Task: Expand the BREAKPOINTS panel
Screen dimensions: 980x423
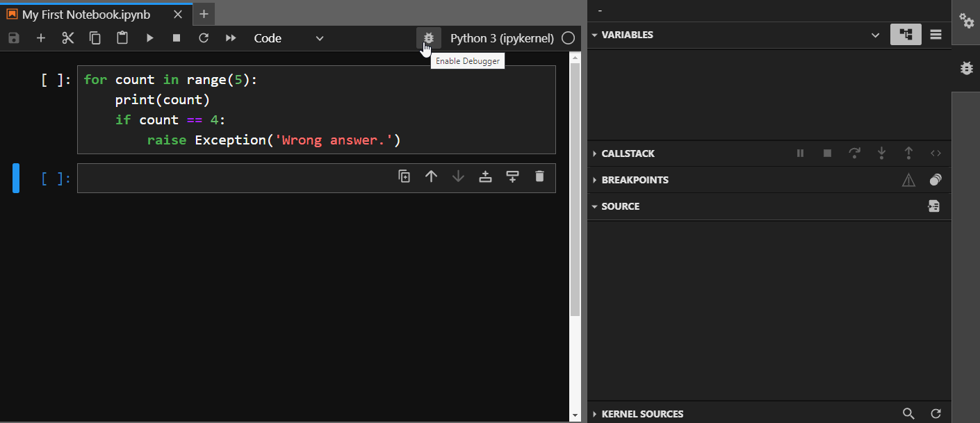Action: [x=594, y=180]
